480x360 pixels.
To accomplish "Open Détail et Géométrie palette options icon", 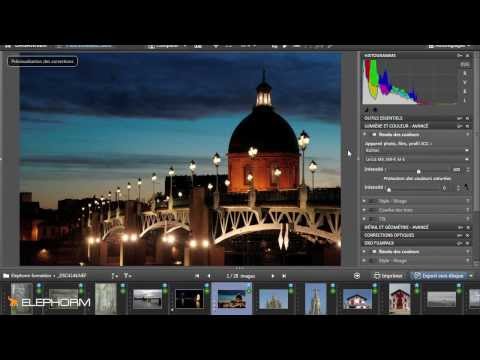I will (x=460, y=227).
